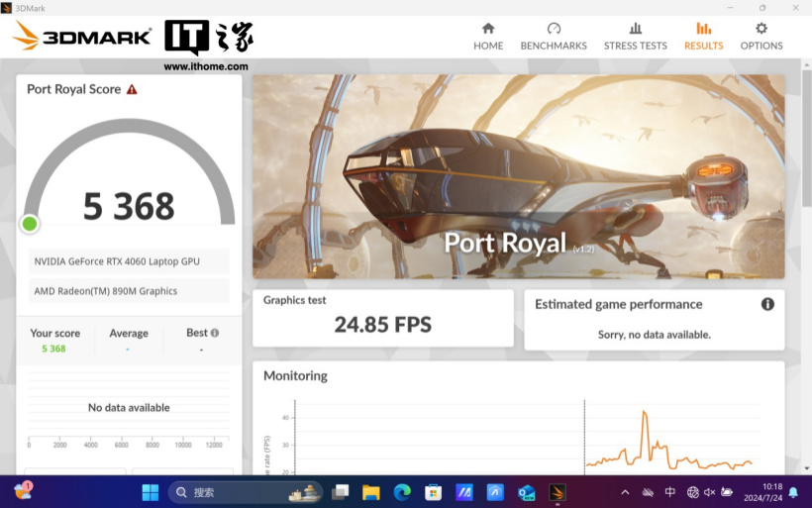Viewport: 812px width, 508px height.
Task: Open the OPTIONS gear tab
Action: 761,36
